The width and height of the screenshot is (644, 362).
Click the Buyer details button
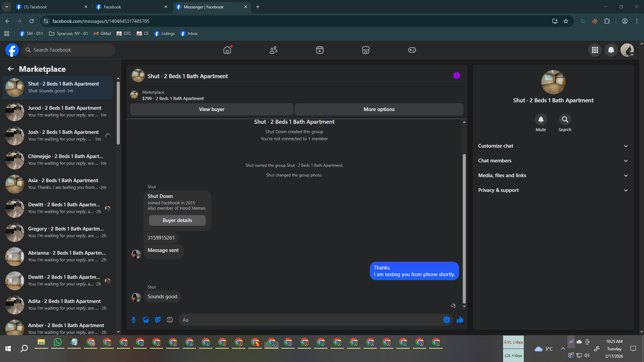click(177, 220)
